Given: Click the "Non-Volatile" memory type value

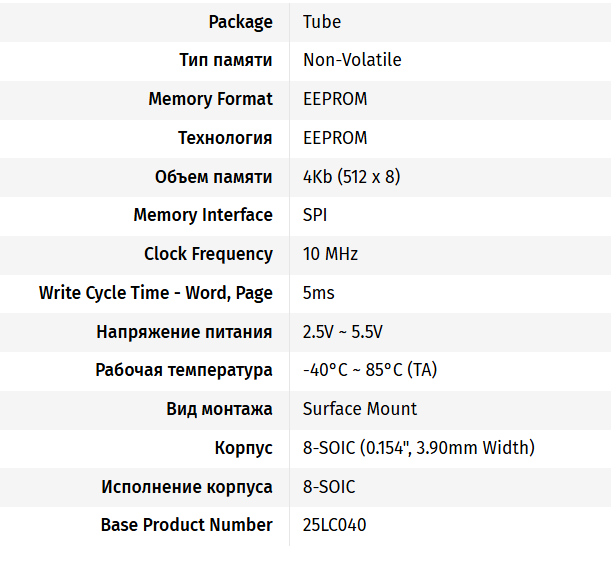Looking at the screenshot, I should click(x=352, y=60).
